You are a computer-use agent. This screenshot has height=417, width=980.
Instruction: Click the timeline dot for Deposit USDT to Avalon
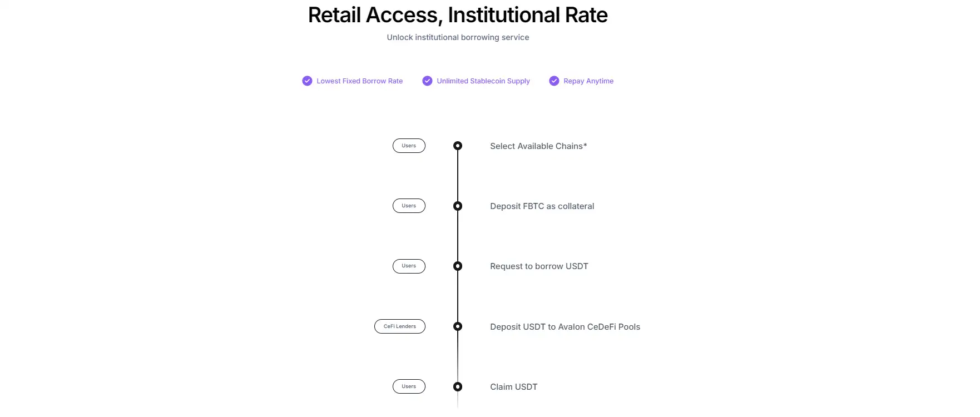click(x=458, y=326)
